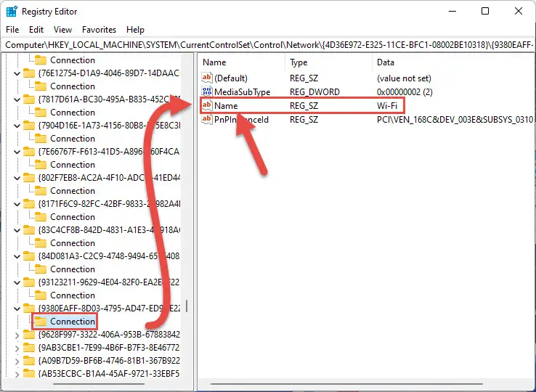Viewport: 536px width, 392px height.
Task: Collapse the {76E12754-D1A9-4046 key
Action: click(x=17, y=73)
